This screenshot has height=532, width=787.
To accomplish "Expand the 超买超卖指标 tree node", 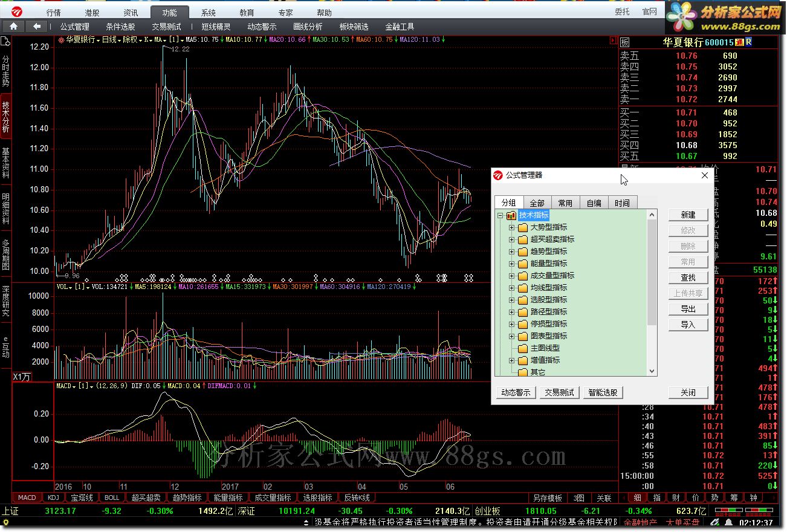I will 511,239.
